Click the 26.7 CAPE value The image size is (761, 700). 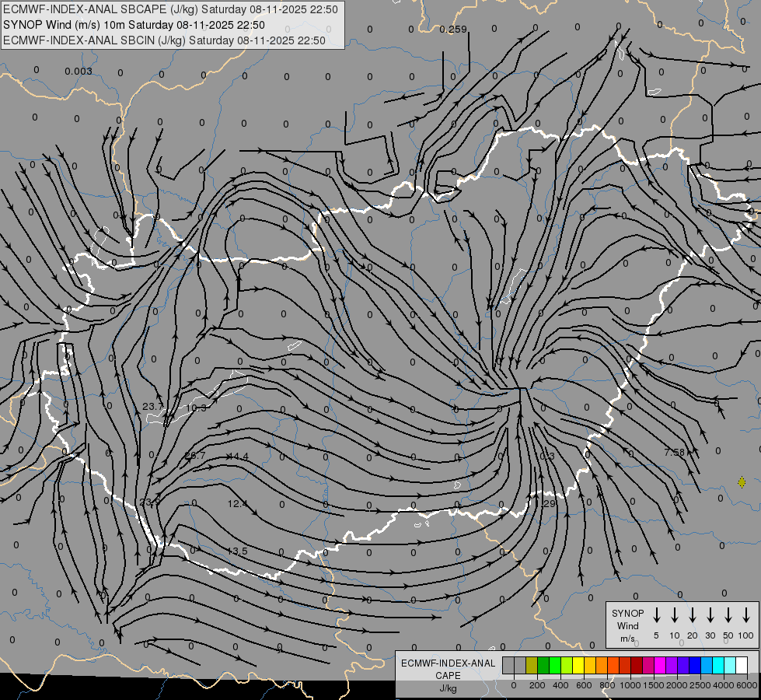tap(195, 456)
